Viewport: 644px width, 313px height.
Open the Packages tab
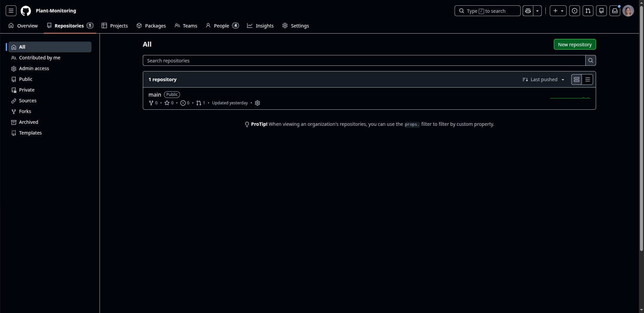coord(151,26)
